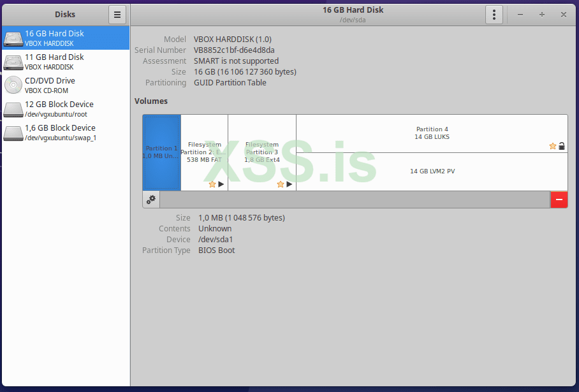The height and width of the screenshot is (392, 579).
Task: Select CD/DVD Drive VBOX CD-ROM entry
Action: point(66,85)
